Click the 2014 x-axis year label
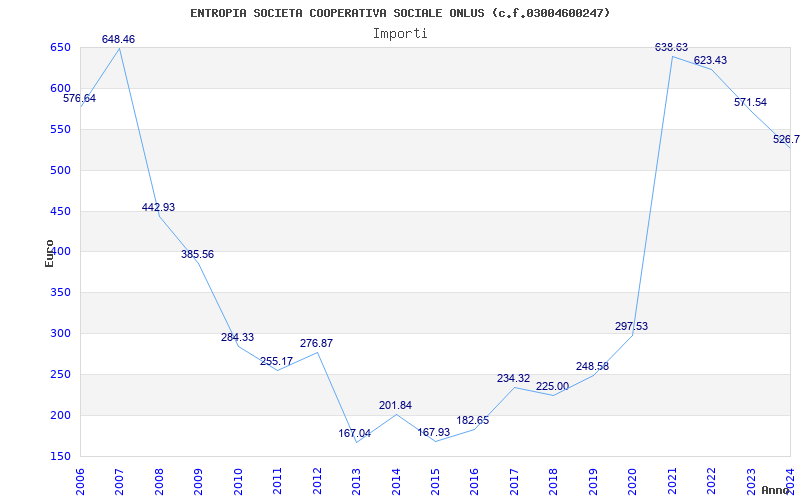 [x=396, y=480]
